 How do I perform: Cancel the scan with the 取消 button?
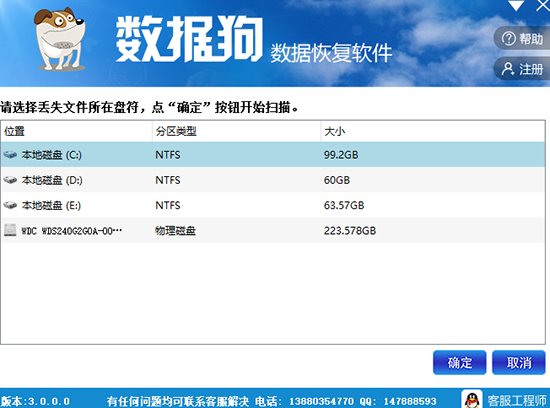519,362
